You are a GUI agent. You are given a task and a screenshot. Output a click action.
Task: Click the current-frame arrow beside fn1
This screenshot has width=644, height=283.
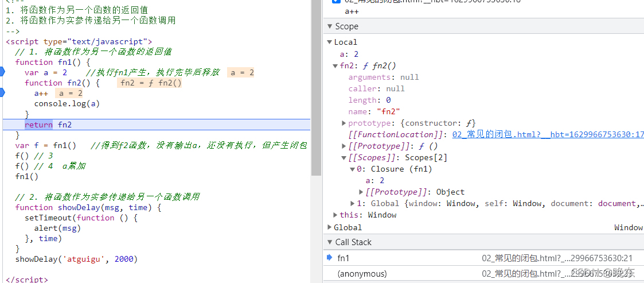[329, 258]
